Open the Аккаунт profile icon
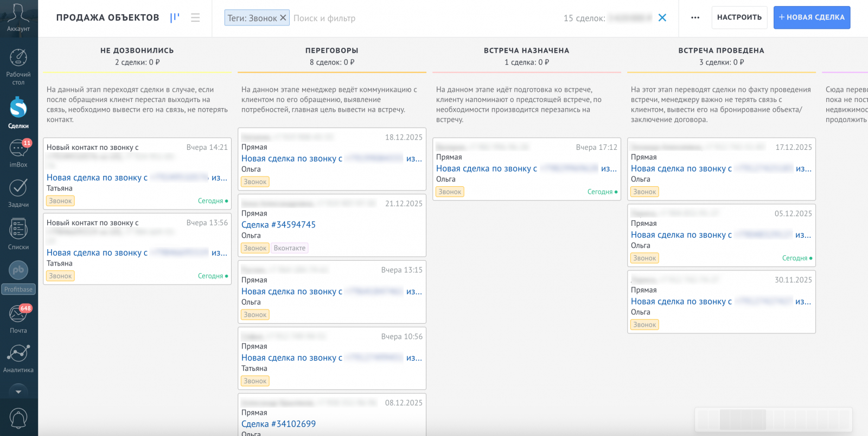This screenshot has width=868, height=436. pyautogui.click(x=18, y=16)
